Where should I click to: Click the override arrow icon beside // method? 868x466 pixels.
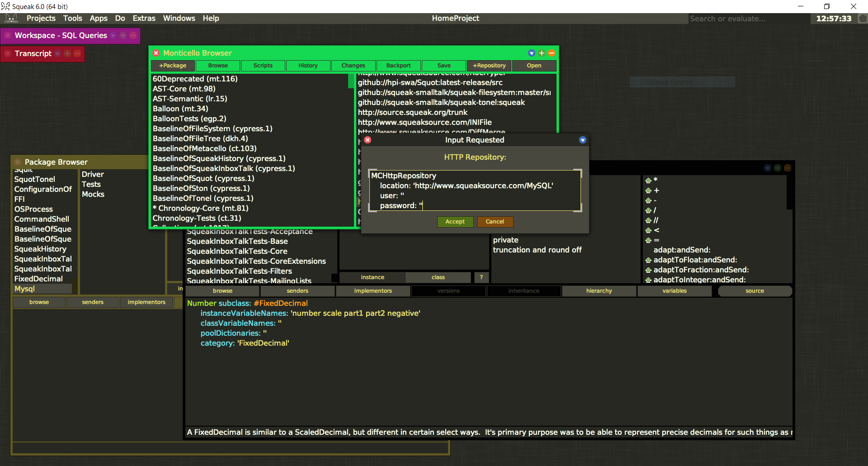tap(648, 220)
